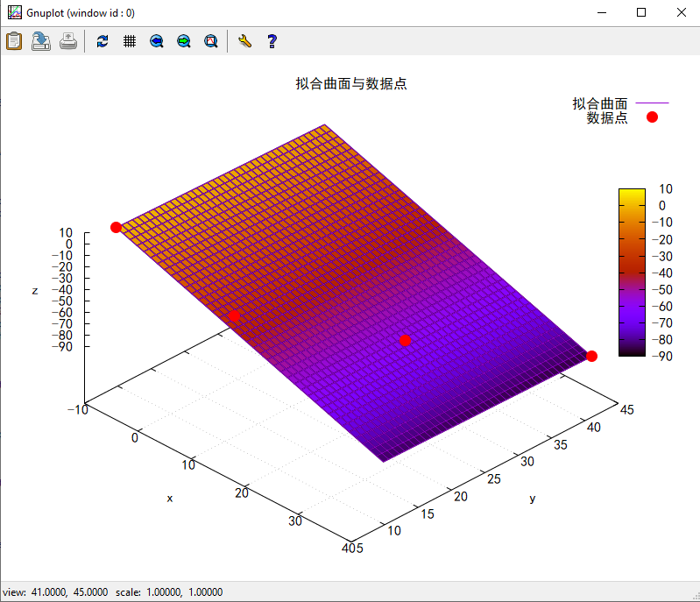Open configuration settings wrench icon

click(244, 41)
